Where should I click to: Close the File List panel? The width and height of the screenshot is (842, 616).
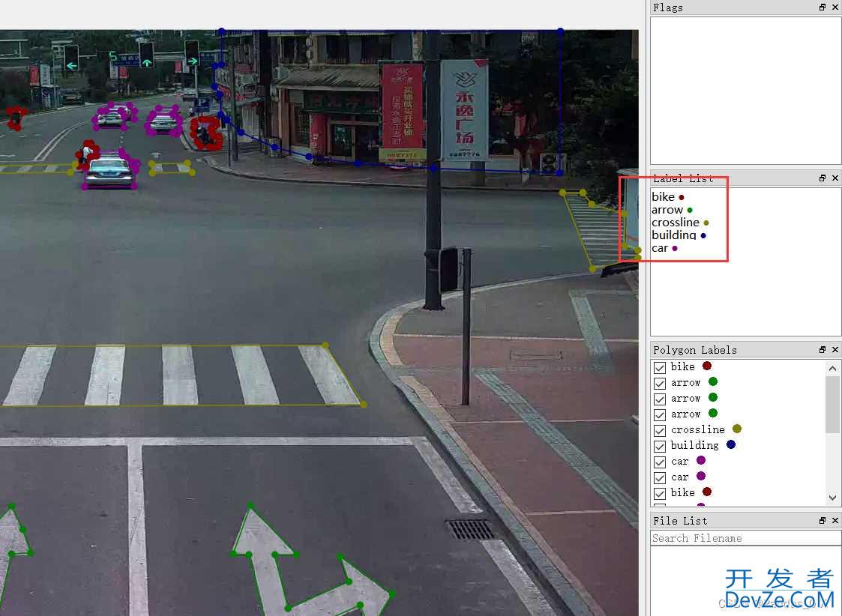click(835, 521)
